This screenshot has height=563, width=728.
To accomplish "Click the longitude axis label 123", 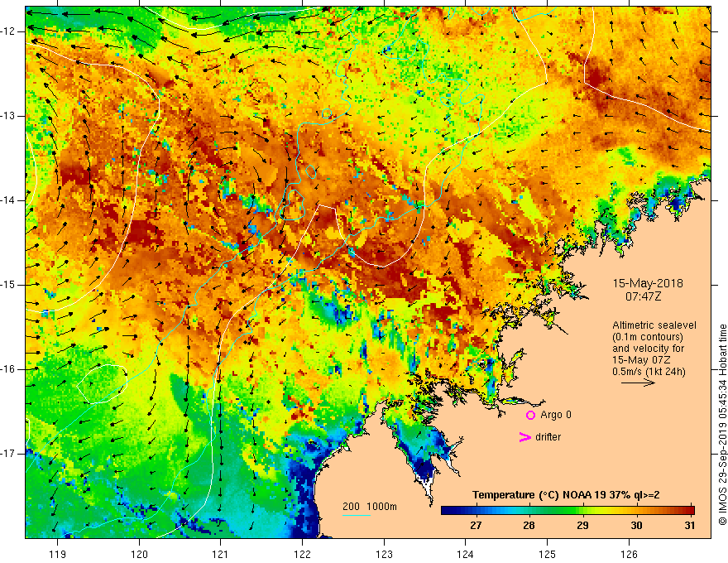I will (x=384, y=554).
